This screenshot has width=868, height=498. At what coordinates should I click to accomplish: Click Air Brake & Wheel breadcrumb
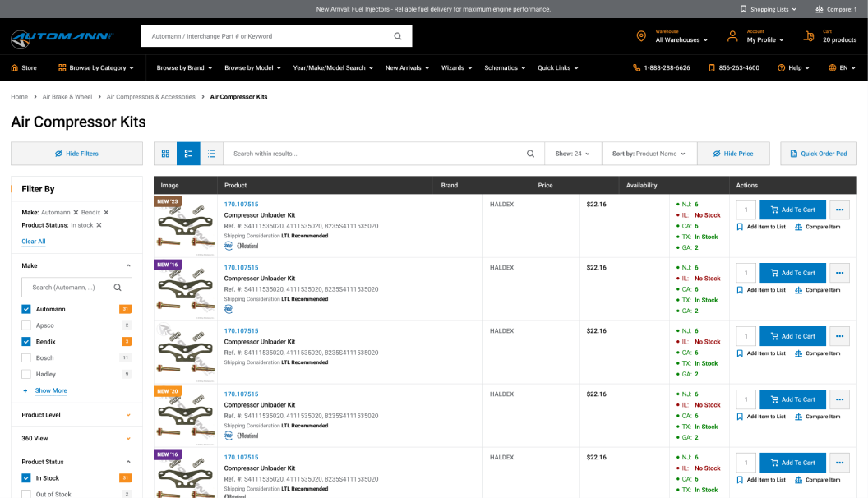pos(67,97)
